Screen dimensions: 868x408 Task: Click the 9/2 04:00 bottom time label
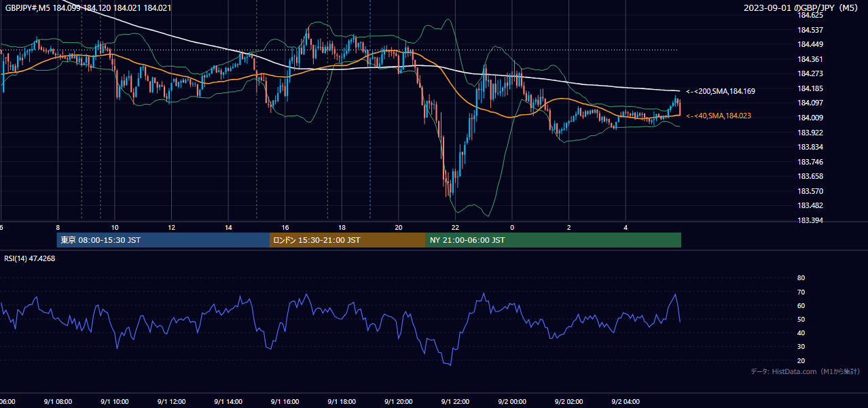(626, 402)
